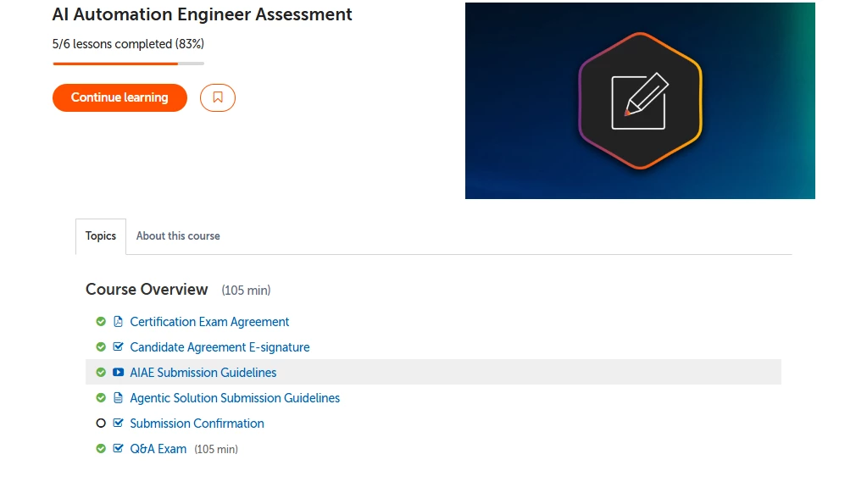867x504 pixels.
Task: Switch to the About this course tab
Action: (178, 236)
